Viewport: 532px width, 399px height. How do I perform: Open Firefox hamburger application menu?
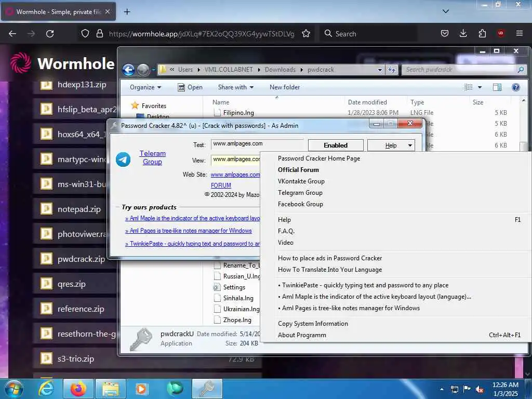tap(519, 33)
